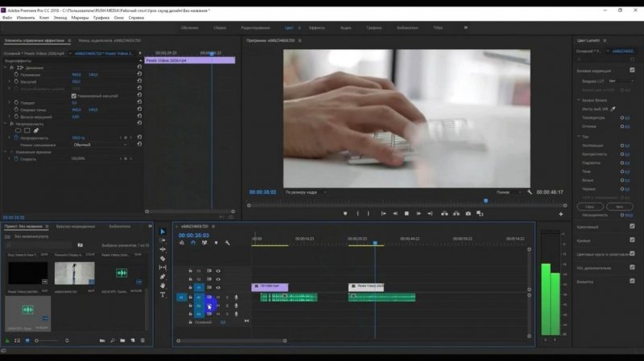
Task: Click the Auto button in Lumetri tone section
Action: coord(618,207)
